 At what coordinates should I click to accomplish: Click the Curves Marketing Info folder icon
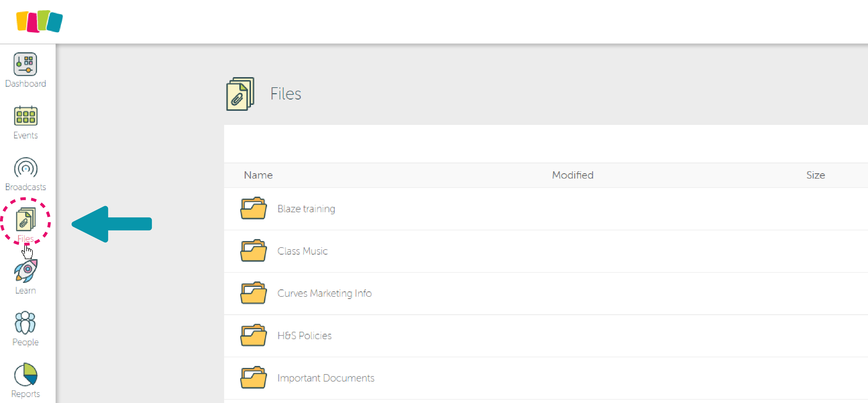[253, 293]
